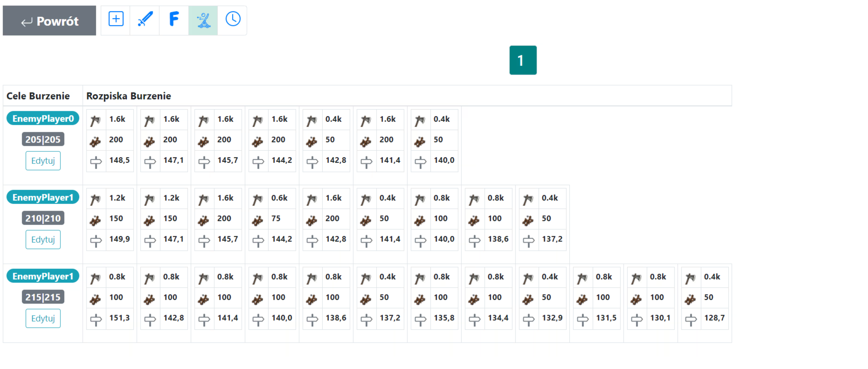The image size is (868, 369).
Task: Click axe icon next to 1.6k/148,5 order
Action: (x=96, y=120)
